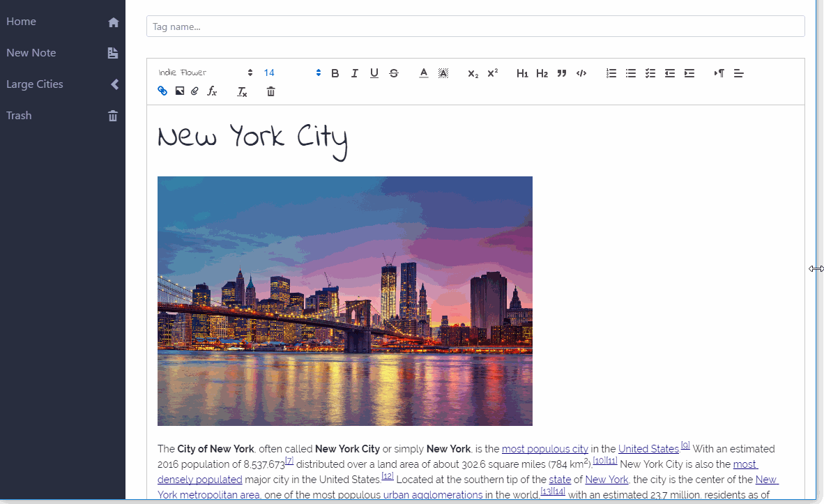Apply subscript formatting
Image resolution: width=824 pixels, height=504 pixels.
click(x=473, y=74)
